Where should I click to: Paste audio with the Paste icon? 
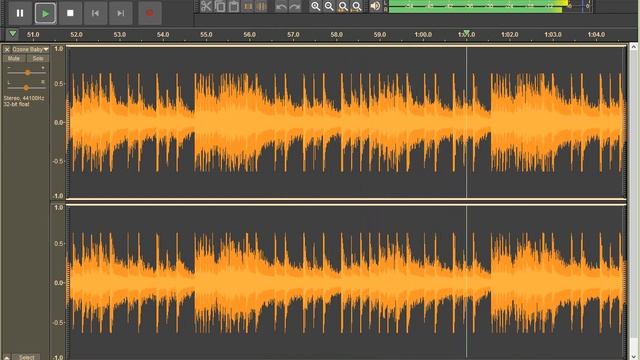(x=234, y=6)
